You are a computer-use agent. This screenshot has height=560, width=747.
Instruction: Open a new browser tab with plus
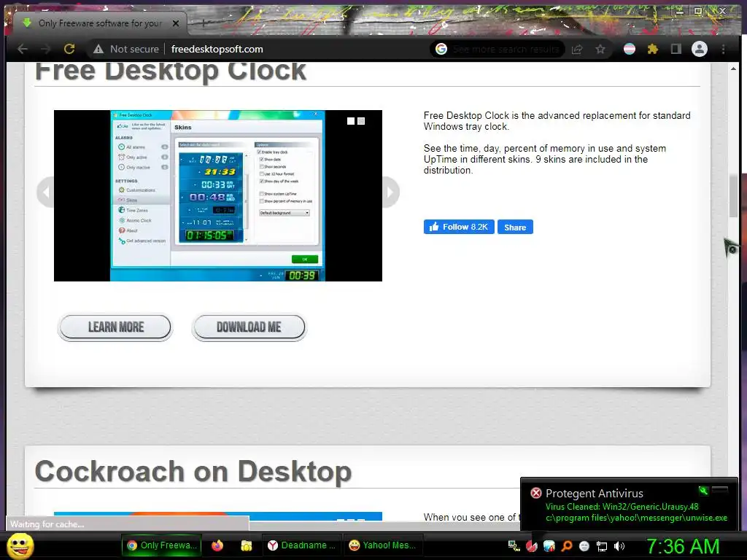click(204, 23)
